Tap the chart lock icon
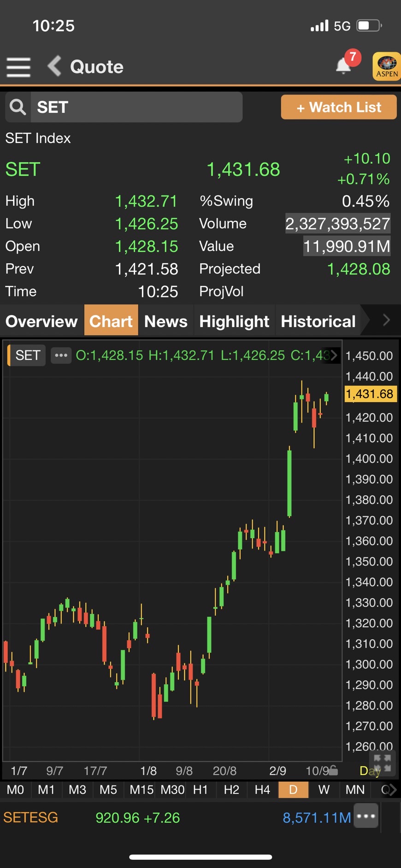Viewport: 401px width, 868px height. click(x=333, y=770)
